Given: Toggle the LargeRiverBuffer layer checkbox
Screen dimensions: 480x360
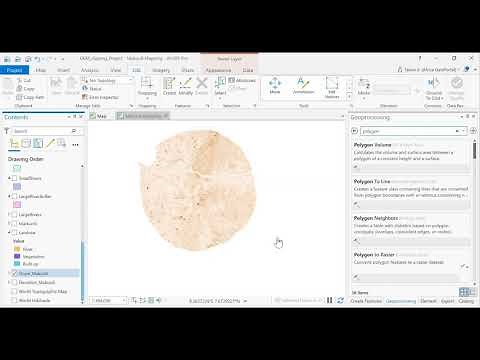Looking at the screenshot, I should tap(14, 196).
